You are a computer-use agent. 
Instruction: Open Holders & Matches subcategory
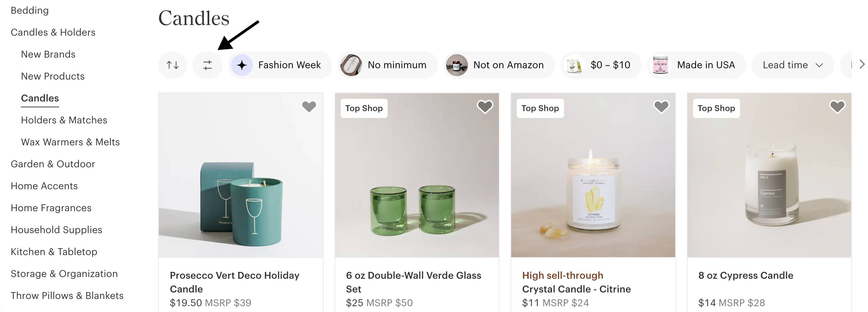64,120
